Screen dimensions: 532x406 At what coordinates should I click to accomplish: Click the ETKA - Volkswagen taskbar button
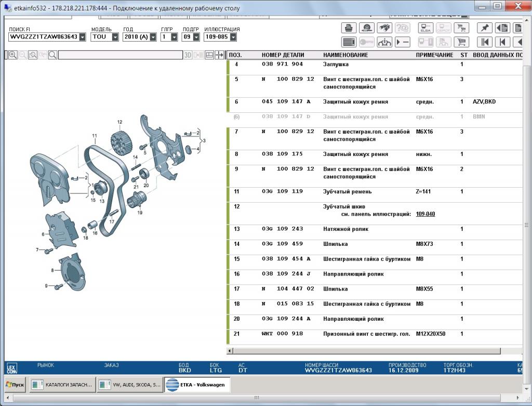point(197,385)
